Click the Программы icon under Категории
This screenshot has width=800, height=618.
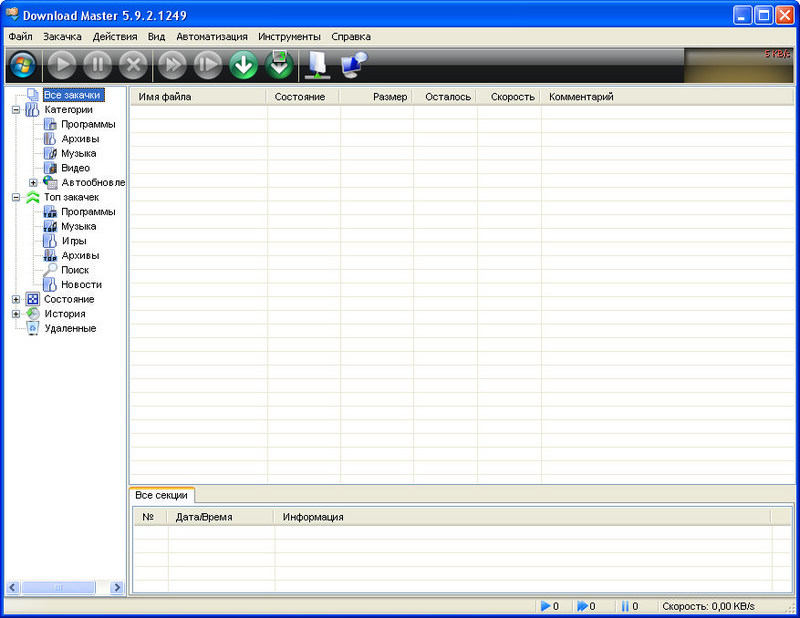pyautogui.click(x=49, y=124)
